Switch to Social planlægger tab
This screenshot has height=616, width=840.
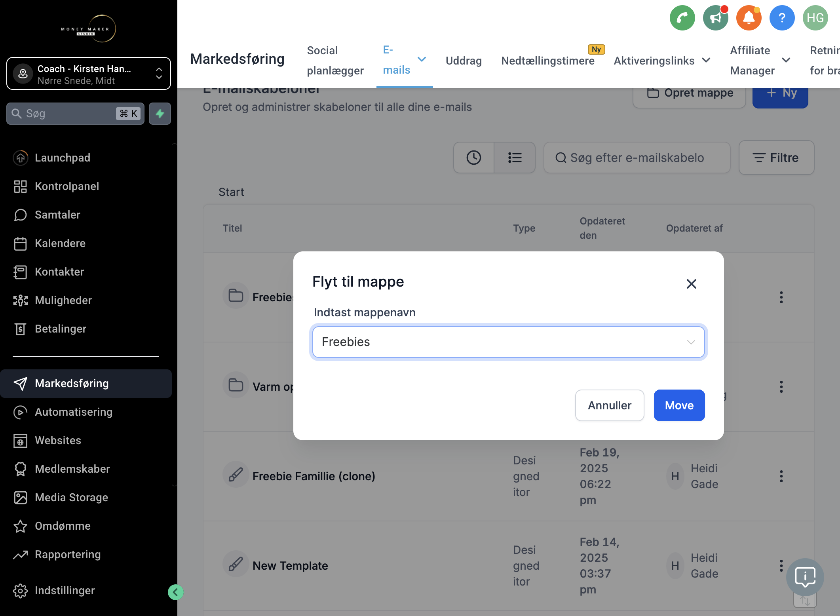[335, 60]
